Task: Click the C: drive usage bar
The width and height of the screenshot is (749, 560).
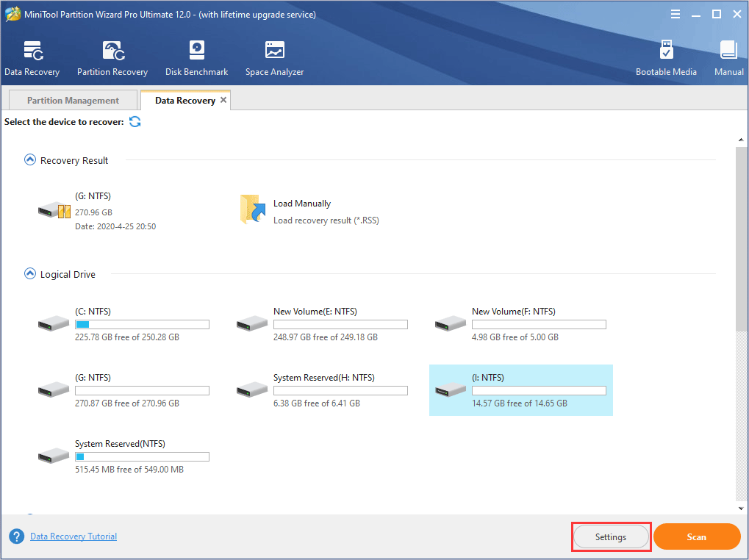Action: (x=142, y=325)
